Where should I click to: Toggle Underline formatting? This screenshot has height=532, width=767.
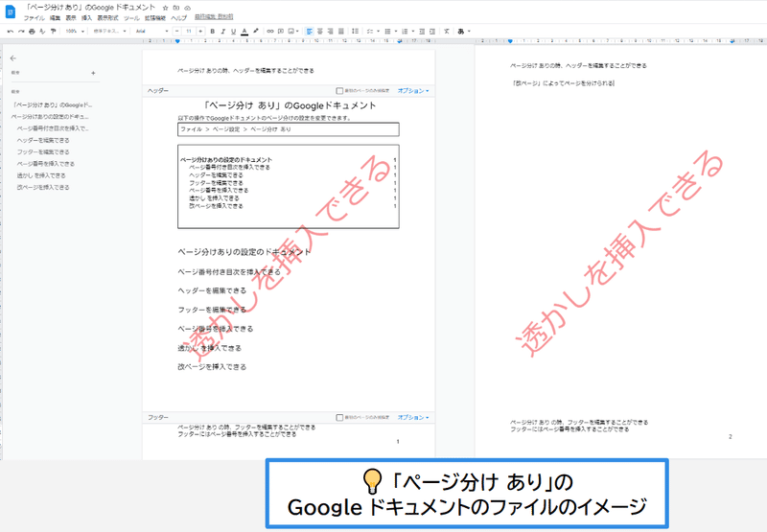233,32
